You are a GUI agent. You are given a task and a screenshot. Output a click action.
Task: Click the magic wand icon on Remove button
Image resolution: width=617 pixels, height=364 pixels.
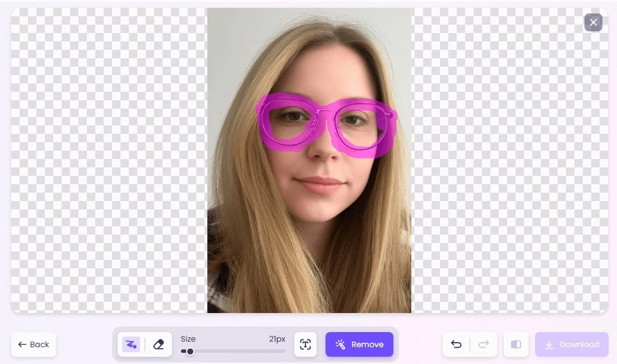[339, 344]
